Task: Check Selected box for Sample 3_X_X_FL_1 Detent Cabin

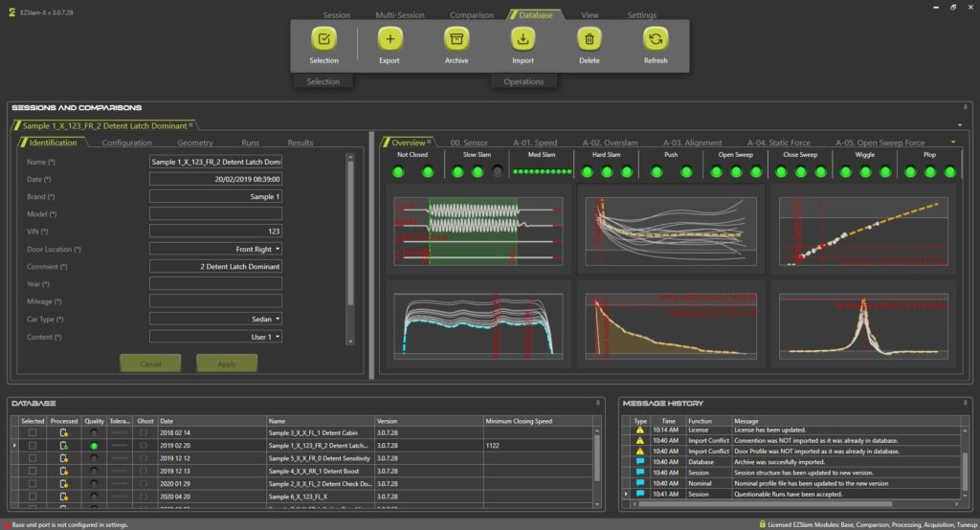Action: (x=33, y=433)
